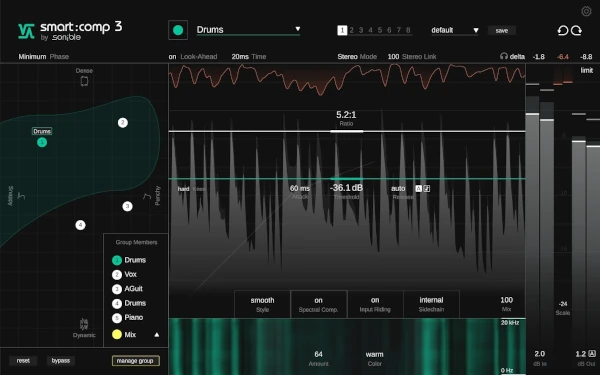Select group node 3 in the map
Image resolution: width=600 pixels, height=375 pixels.
click(x=127, y=206)
